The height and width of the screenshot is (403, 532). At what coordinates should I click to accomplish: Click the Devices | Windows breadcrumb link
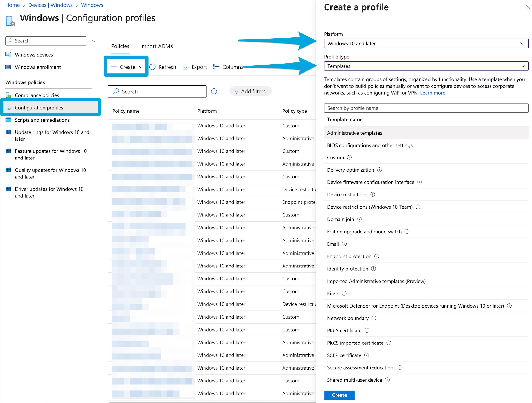50,5
